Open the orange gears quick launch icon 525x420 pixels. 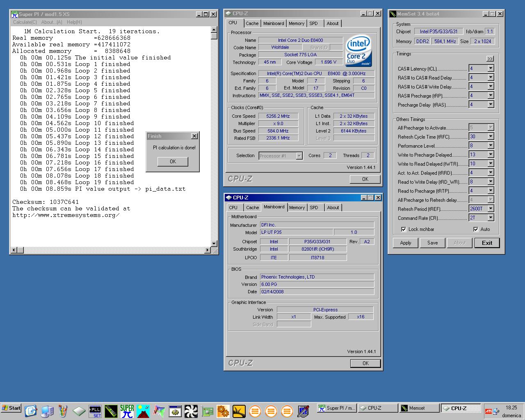[x=223, y=411]
